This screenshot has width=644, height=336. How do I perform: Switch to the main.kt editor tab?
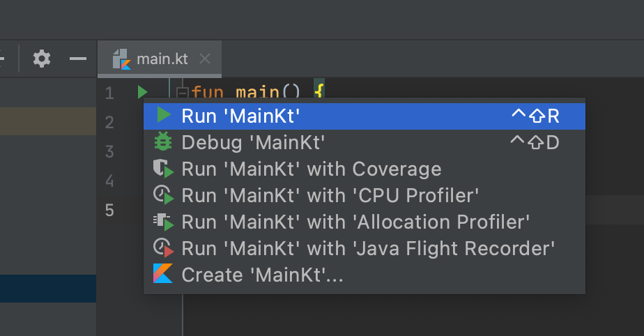coord(160,59)
